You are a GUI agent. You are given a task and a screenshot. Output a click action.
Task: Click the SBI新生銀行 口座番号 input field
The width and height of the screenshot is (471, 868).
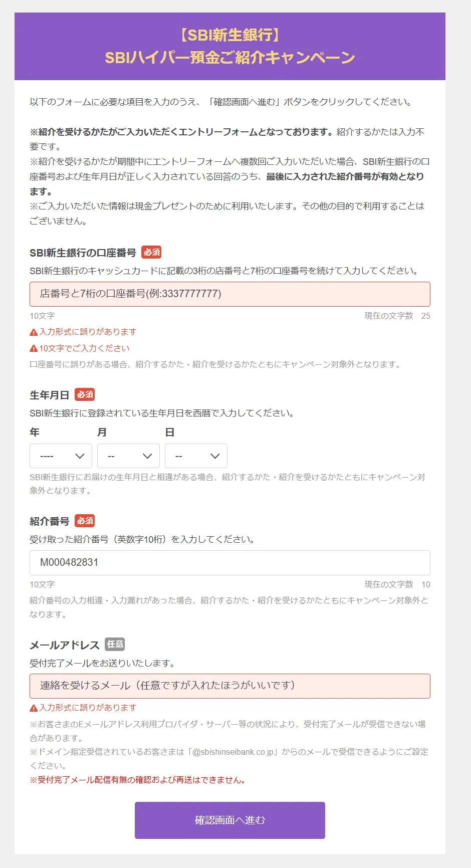230,294
